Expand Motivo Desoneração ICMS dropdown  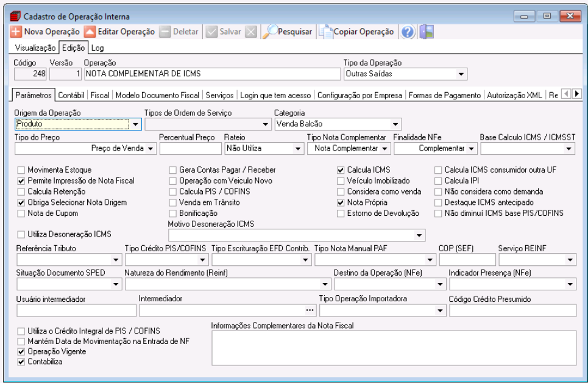pyautogui.click(x=419, y=235)
